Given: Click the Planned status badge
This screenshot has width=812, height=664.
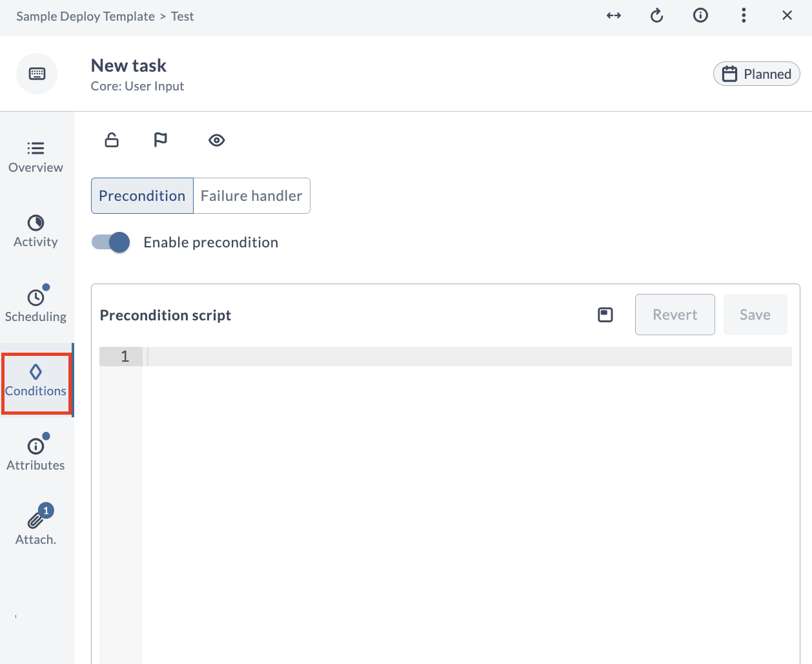Looking at the screenshot, I should [x=756, y=74].
